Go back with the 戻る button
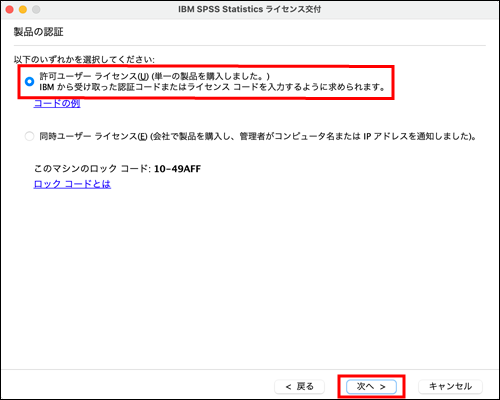The image size is (500, 400). pyautogui.click(x=299, y=387)
